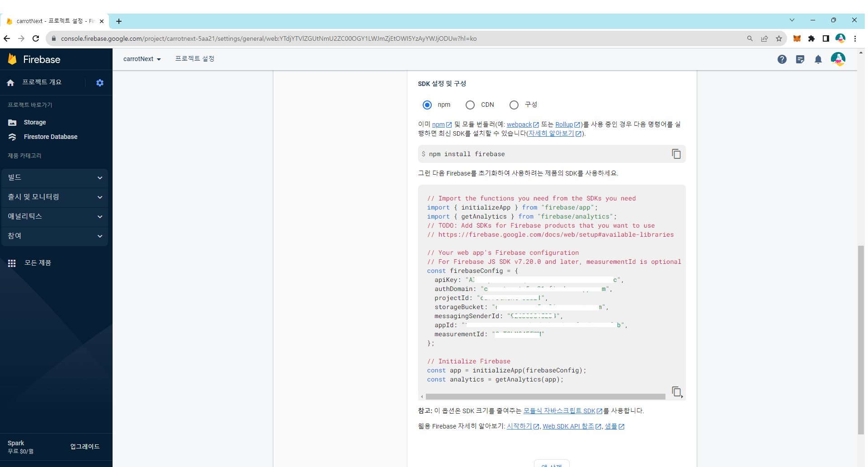Open the webpack link
Viewport: 868px width, 467px height.
pos(523,124)
